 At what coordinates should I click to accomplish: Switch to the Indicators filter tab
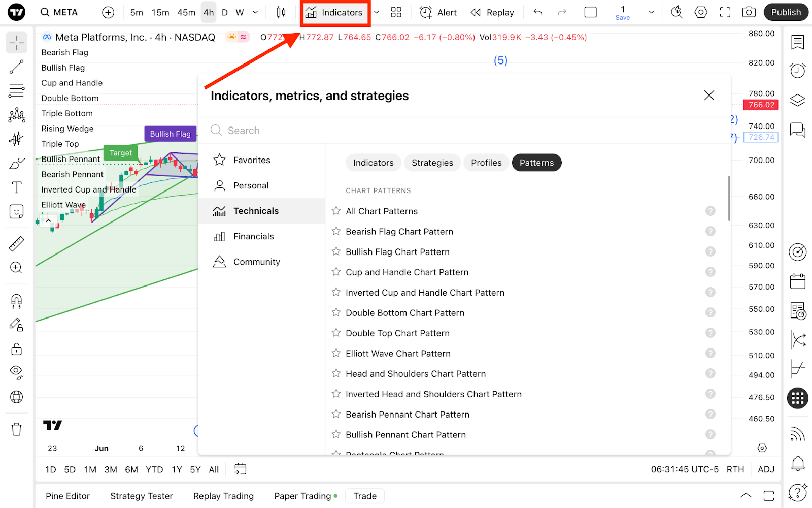[x=374, y=163]
